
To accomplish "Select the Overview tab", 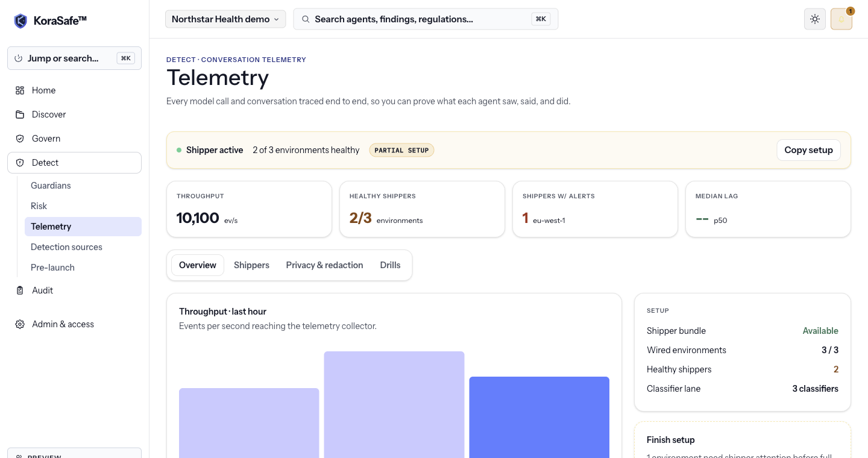I will click(x=198, y=265).
